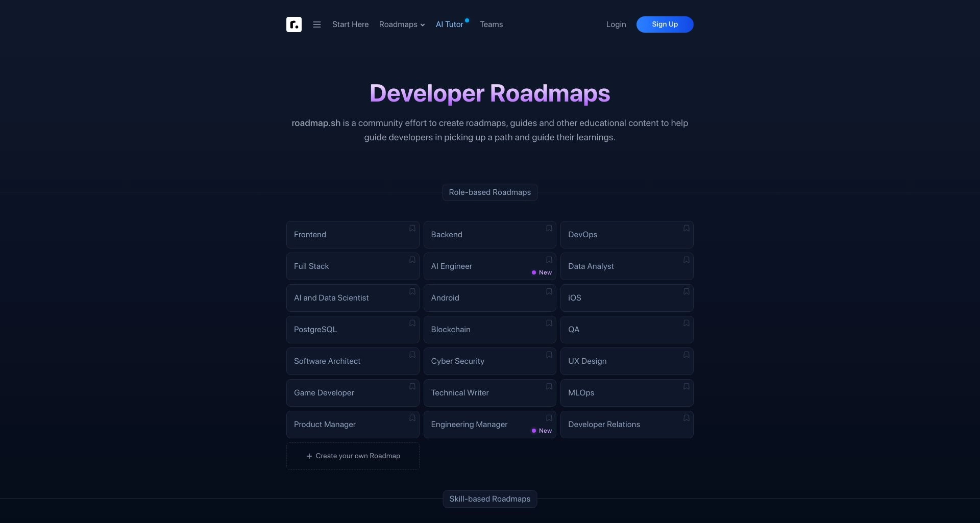This screenshot has width=980, height=523.
Task: Click the bookmark icon on iOS card
Action: tap(686, 291)
